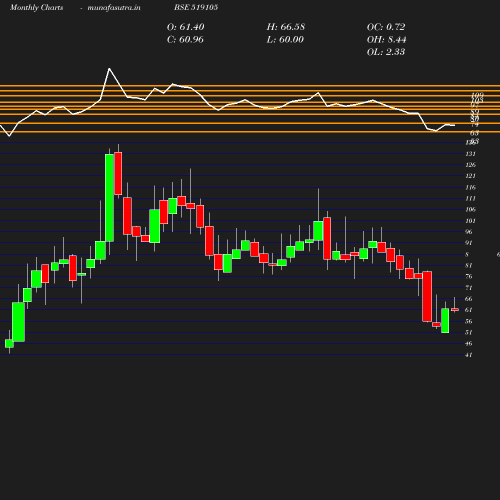Click the 126 price axis label
Viewport: 500px width, 500px height.
click(470, 165)
